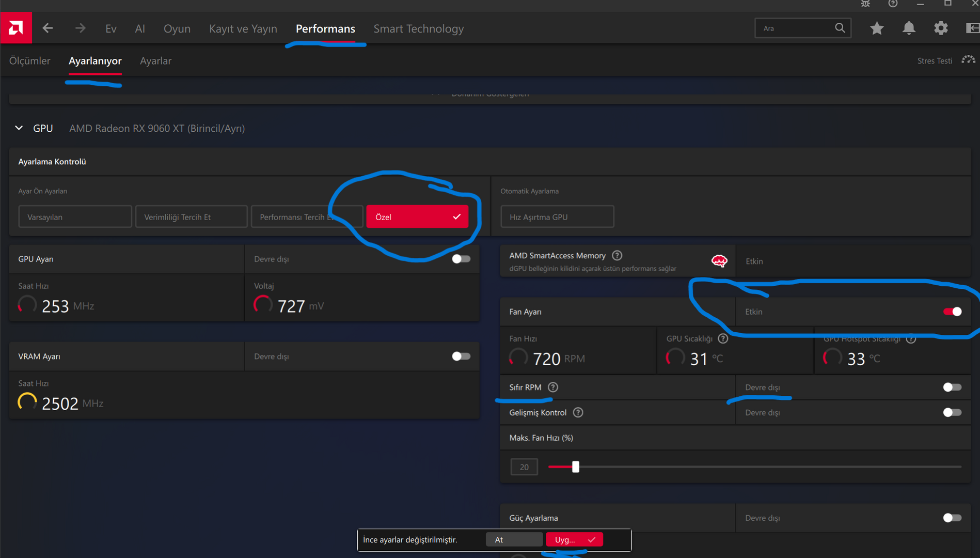Open Gelişmiş Kontrol help icon
This screenshot has width=980, height=558.
[578, 412]
